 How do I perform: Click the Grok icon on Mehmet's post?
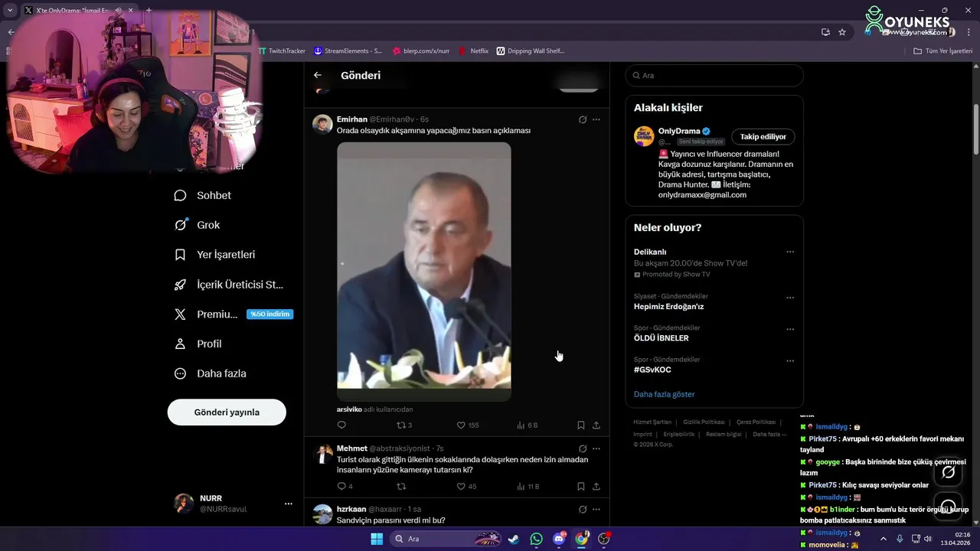583,448
